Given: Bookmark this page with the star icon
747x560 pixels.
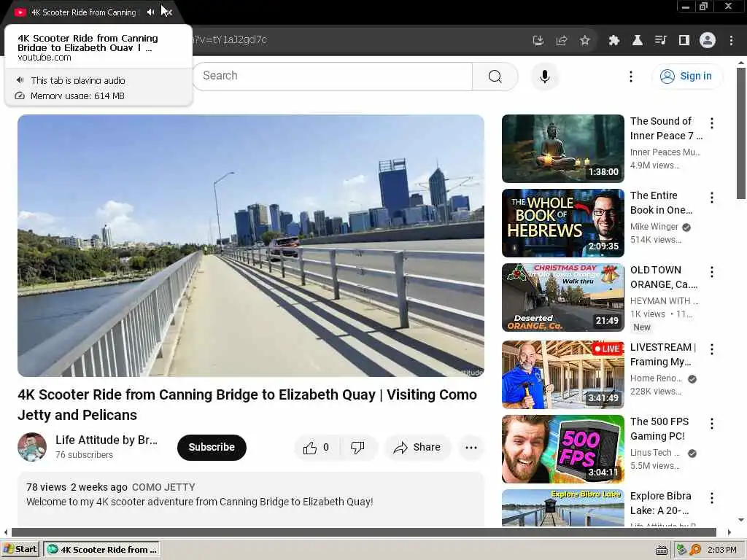Looking at the screenshot, I should pos(585,41).
